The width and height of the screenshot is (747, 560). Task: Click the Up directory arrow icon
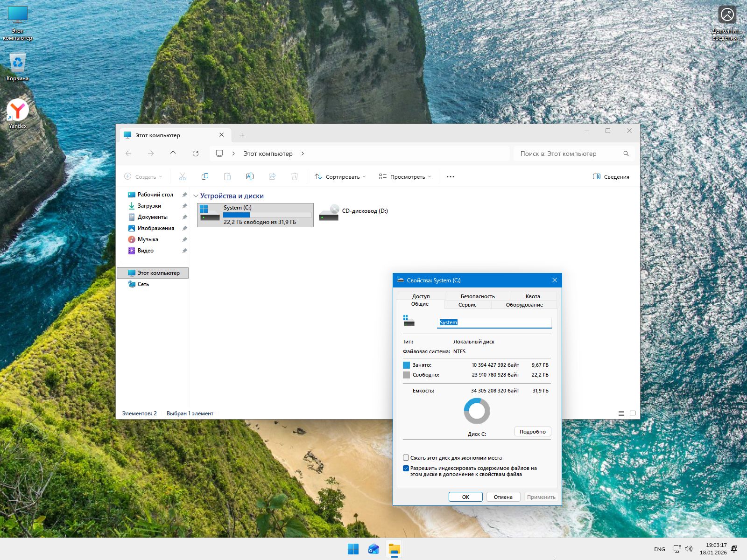click(173, 154)
